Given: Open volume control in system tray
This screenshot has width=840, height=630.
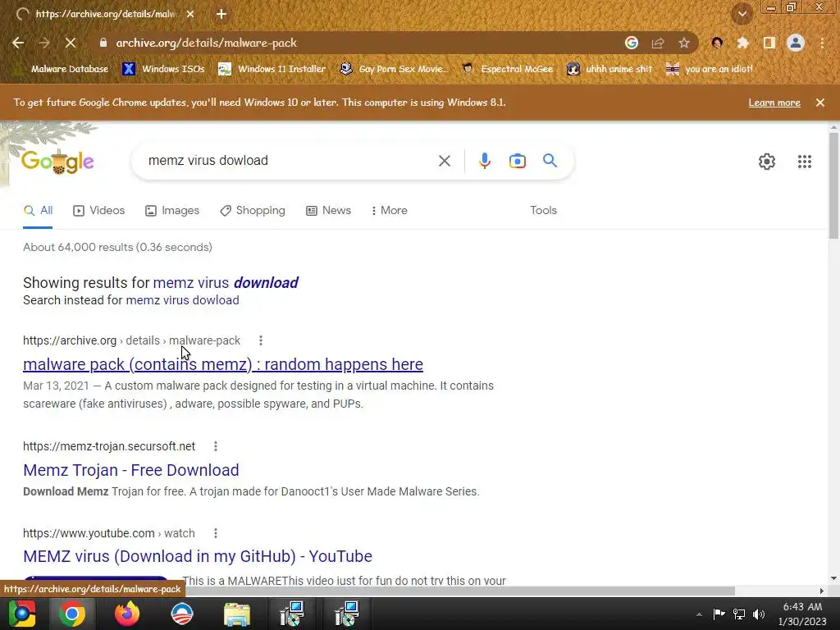Looking at the screenshot, I should click(758, 614).
